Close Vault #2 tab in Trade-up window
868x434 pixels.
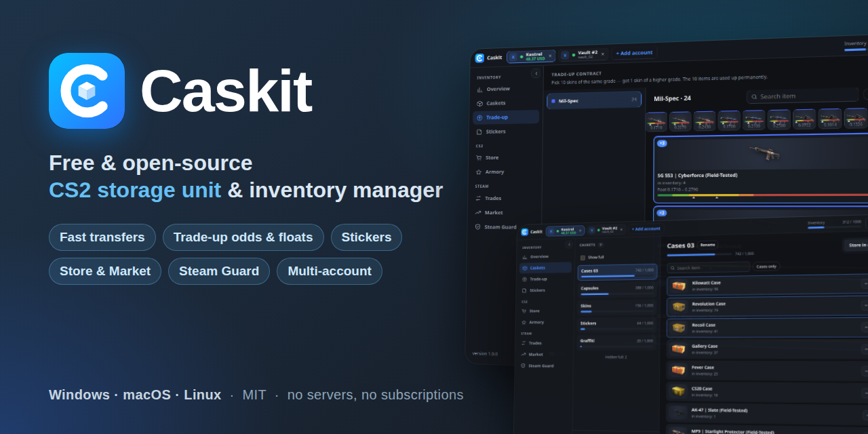(x=602, y=54)
